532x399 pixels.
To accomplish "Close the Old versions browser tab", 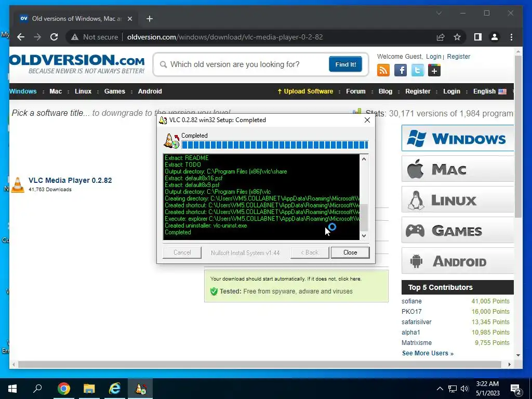I will coord(129,19).
